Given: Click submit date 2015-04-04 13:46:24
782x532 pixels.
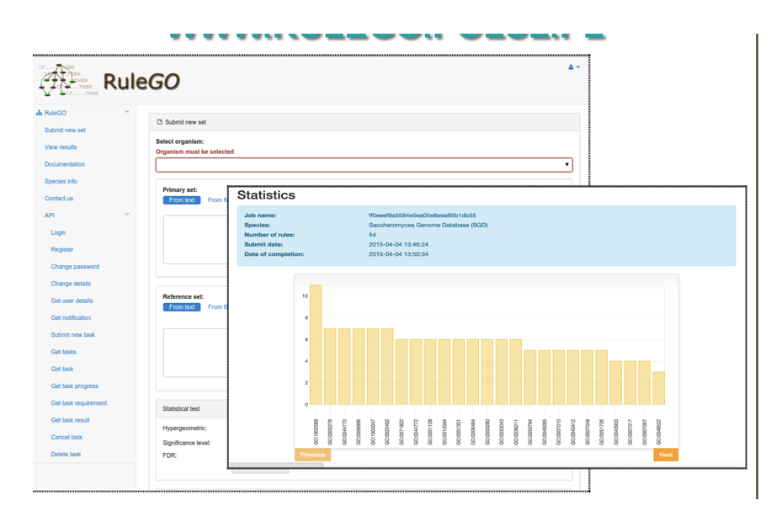Looking at the screenshot, I should (398, 245).
